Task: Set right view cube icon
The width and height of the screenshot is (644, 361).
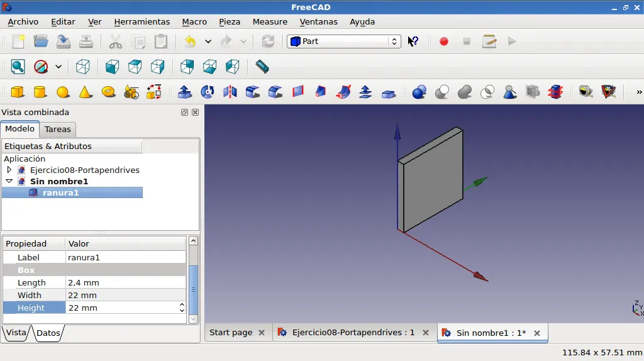Action: click(158, 67)
